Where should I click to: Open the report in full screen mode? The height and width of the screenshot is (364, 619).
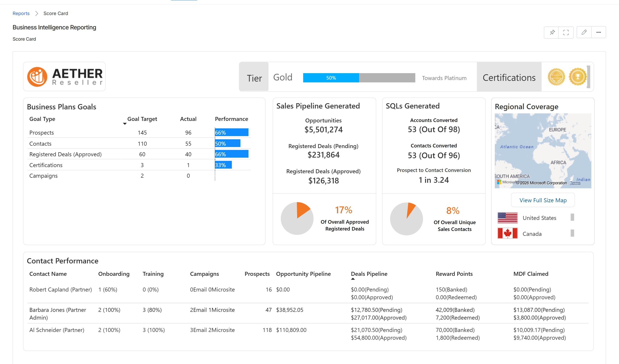tap(566, 32)
